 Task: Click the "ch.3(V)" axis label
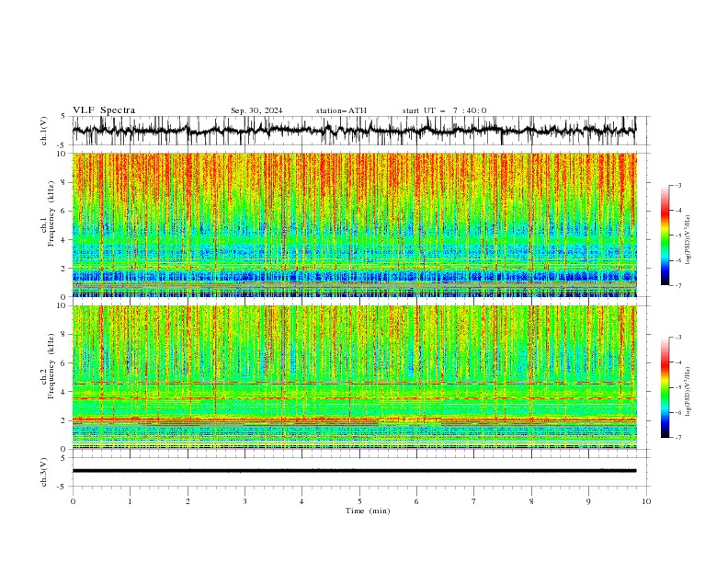pos(44,472)
